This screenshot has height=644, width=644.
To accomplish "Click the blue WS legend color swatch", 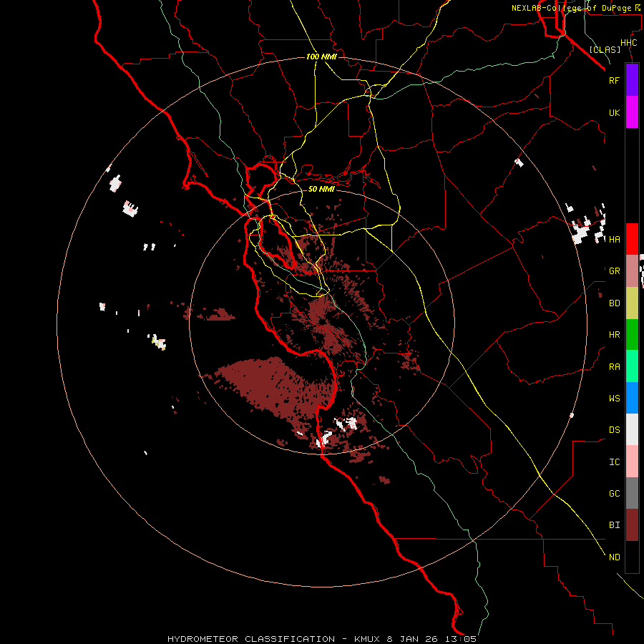I will click(x=632, y=398).
